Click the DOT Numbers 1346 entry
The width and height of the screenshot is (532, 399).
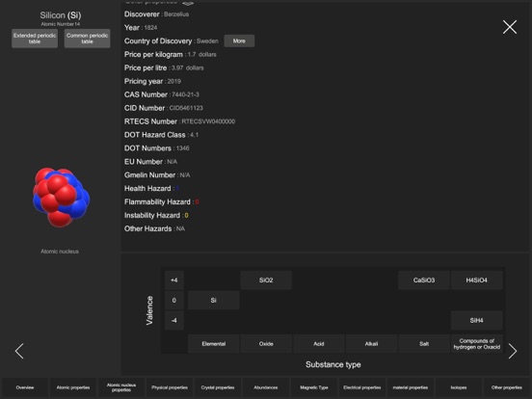[157, 148]
